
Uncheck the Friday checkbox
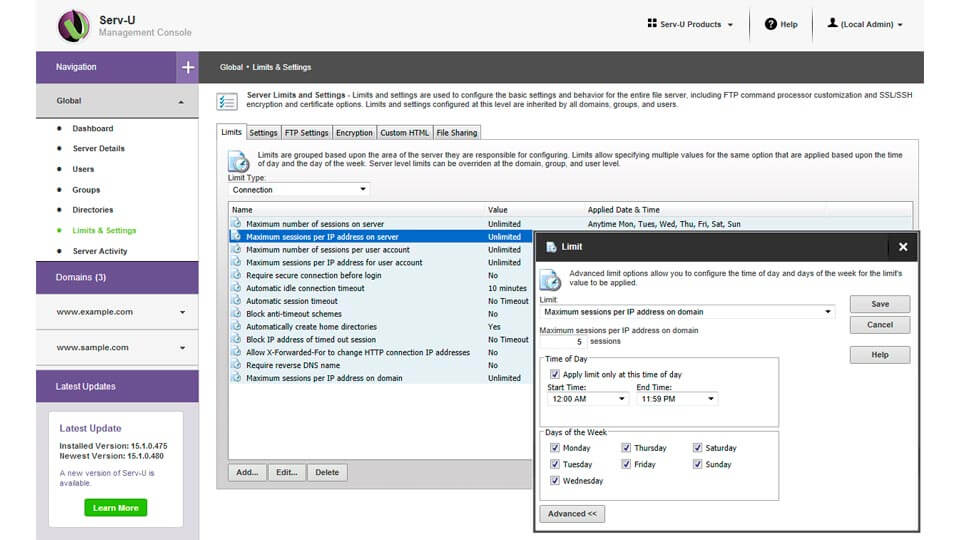click(626, 464)
